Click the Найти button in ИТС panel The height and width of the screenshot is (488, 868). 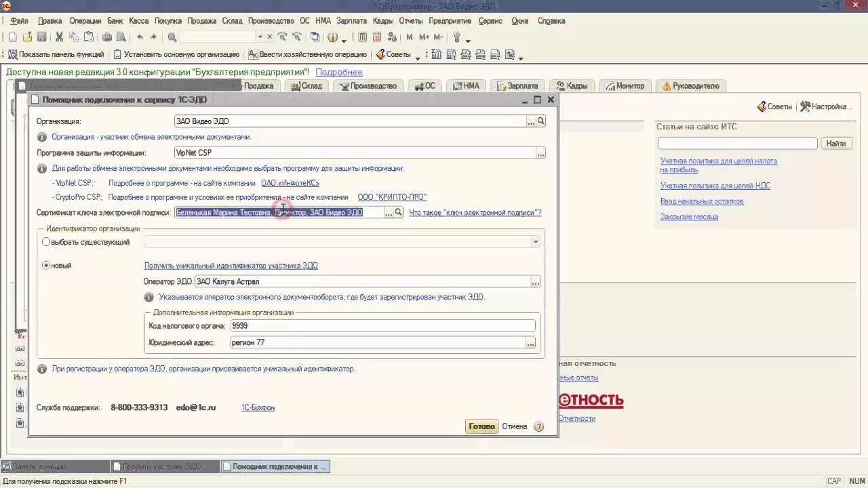coord(836,143)
